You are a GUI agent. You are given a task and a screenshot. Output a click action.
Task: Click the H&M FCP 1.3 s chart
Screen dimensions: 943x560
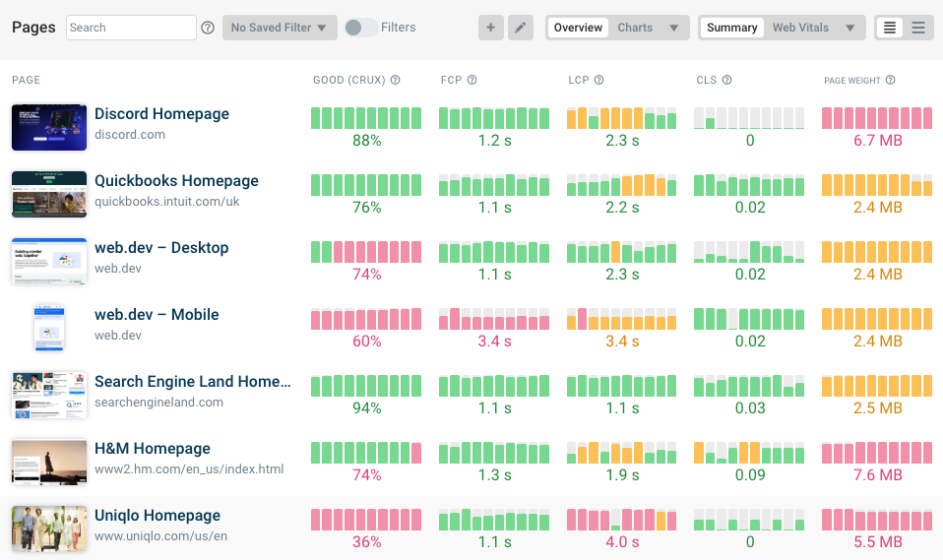[x=494, y=453]
